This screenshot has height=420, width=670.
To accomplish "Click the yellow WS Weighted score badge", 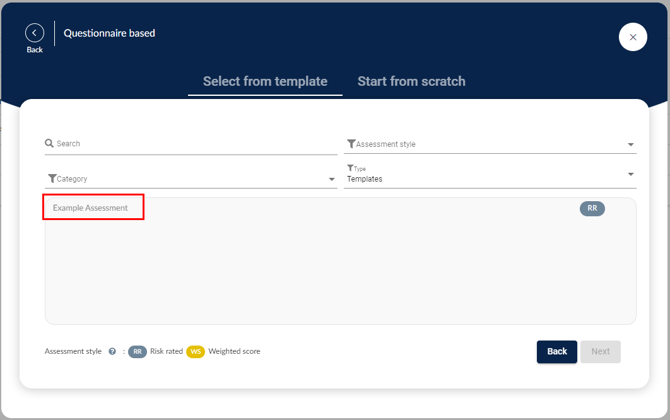I will pos(195,352).
